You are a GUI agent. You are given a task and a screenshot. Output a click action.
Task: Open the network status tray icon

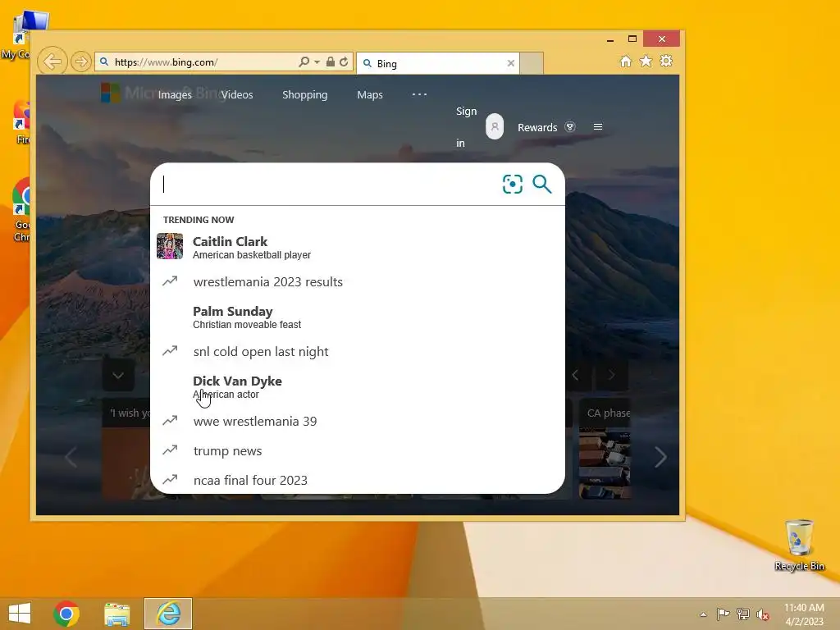click(743, 614)
